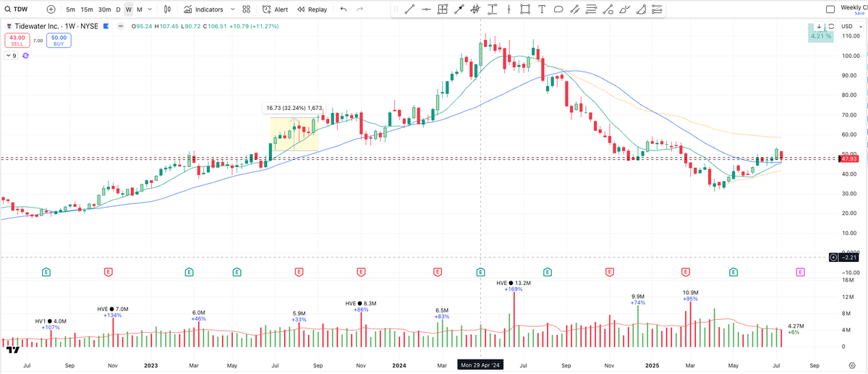Select the Horizontal Line drawing tool
The image size is (868, 374).
click(x=426, y=9)
